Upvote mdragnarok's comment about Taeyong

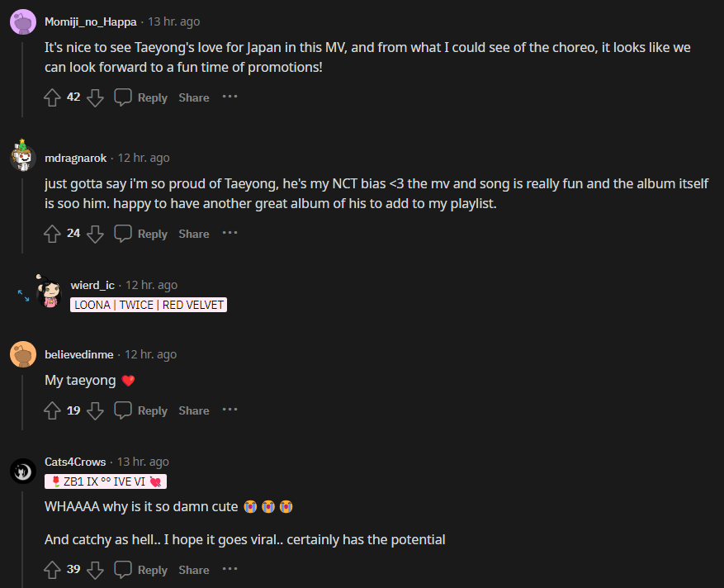pyautogui.click(x=53, y=234)
